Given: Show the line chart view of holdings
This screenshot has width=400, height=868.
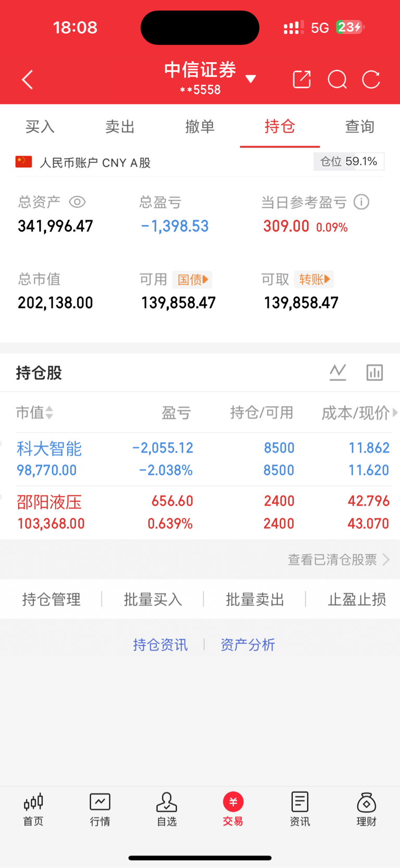Looking at the screenshot, I should (x=338, y=372).
